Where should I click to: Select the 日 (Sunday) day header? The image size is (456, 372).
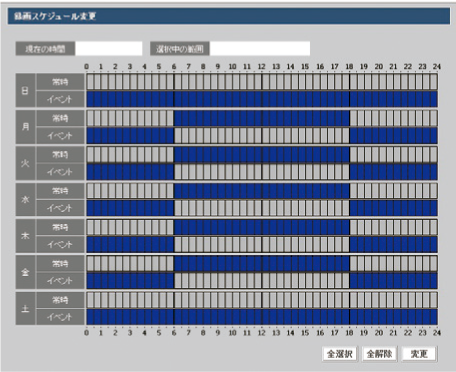[x=25, y=90]
